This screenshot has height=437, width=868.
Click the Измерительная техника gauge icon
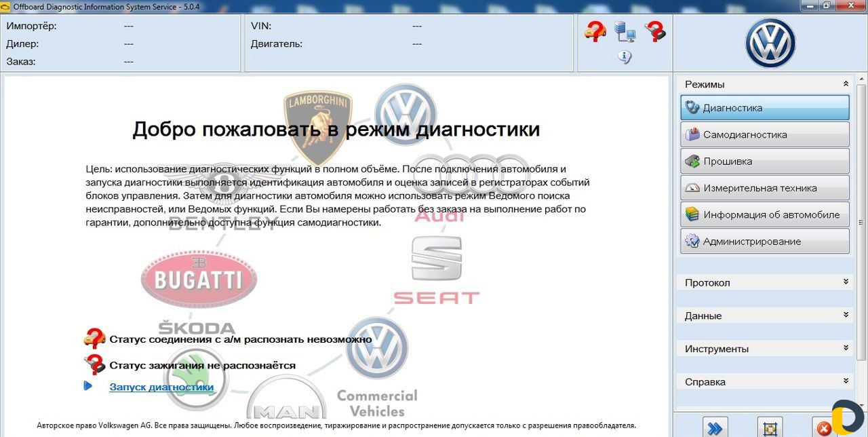(x=692, y=188)
